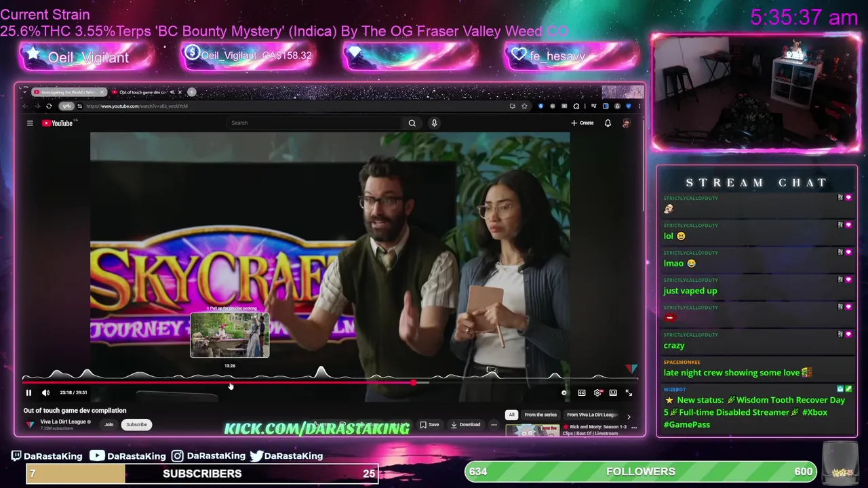The height and width of the screenshot is (488, 868).
Task: Click the 'just vaped up' chat message
Action: 690,291
